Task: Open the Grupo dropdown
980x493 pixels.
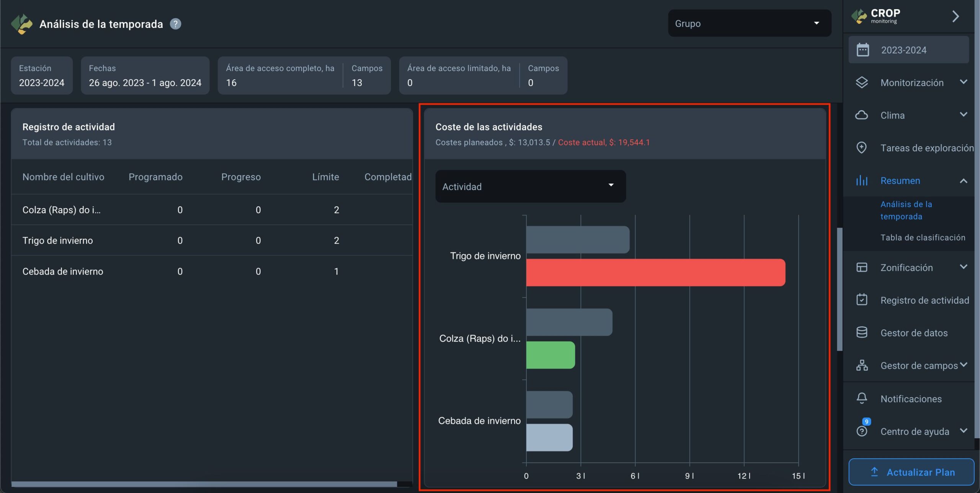Action: pyautogui.click(x=749, y=23)
